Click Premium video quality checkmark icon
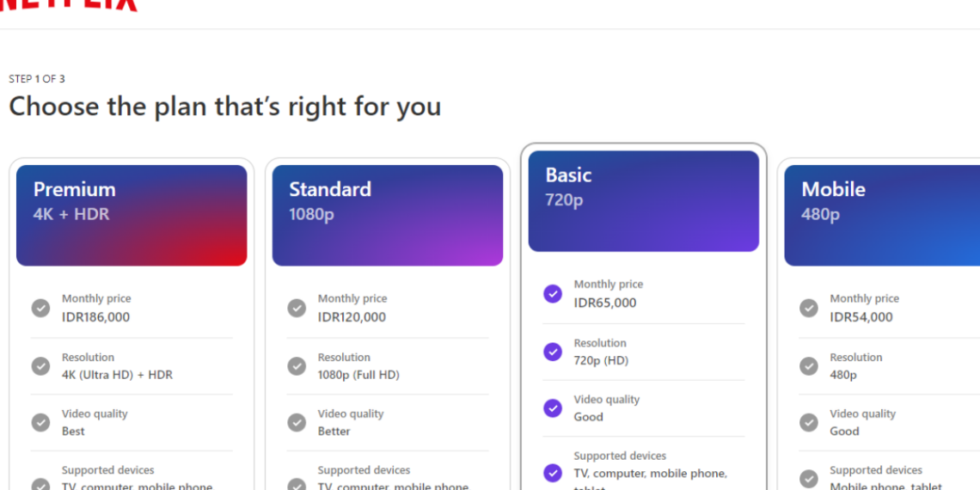The width and height of the screenshot is (980, 490). 40,422
